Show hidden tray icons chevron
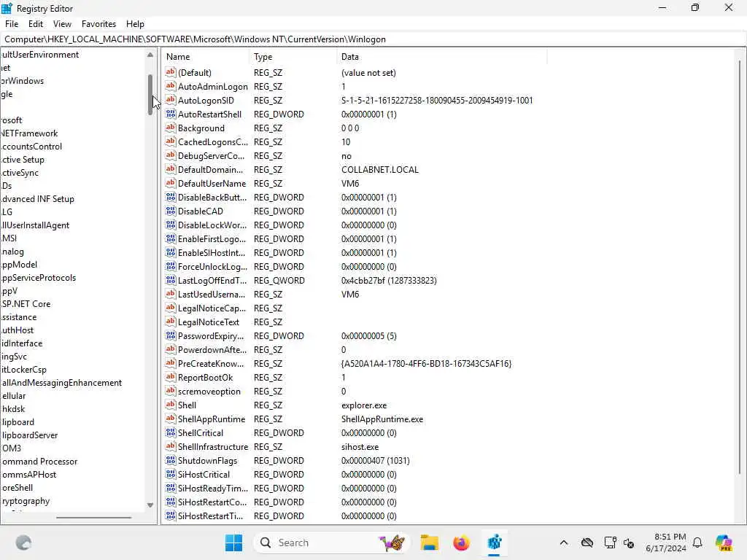Viewport: 747px width, 560px height. click(564, 542)
